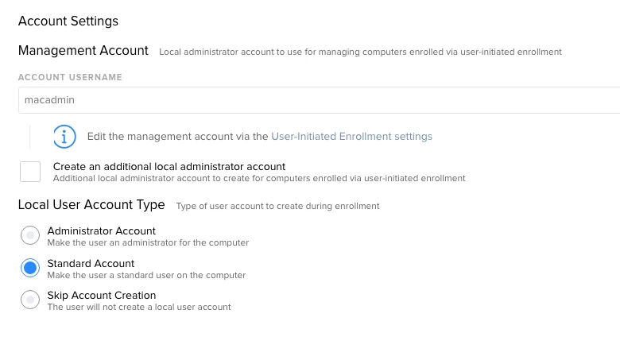
Task: Open the User-Initiated Enrollment settings link
Action: coord(351,137)
